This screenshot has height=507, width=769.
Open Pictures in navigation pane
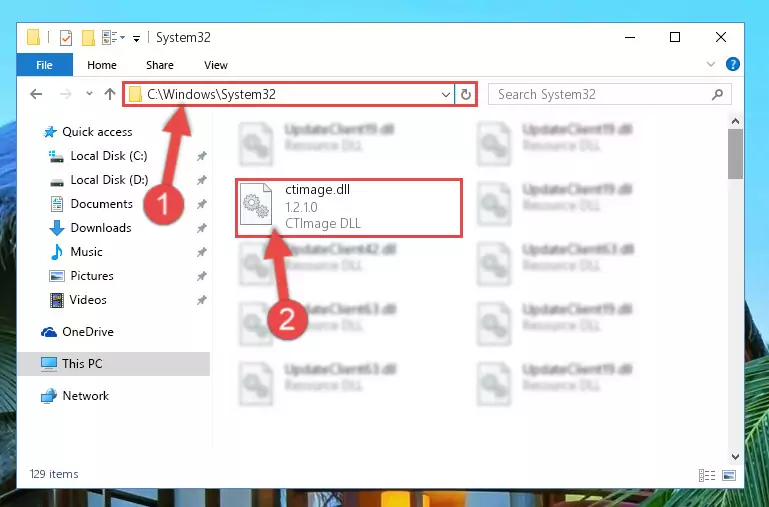click(81, 276)
